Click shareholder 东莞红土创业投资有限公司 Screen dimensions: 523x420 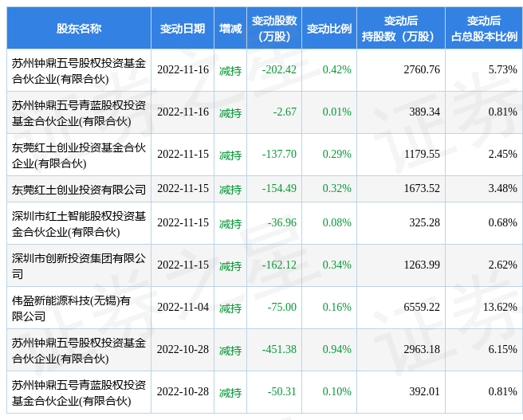[x=79, y=190]
